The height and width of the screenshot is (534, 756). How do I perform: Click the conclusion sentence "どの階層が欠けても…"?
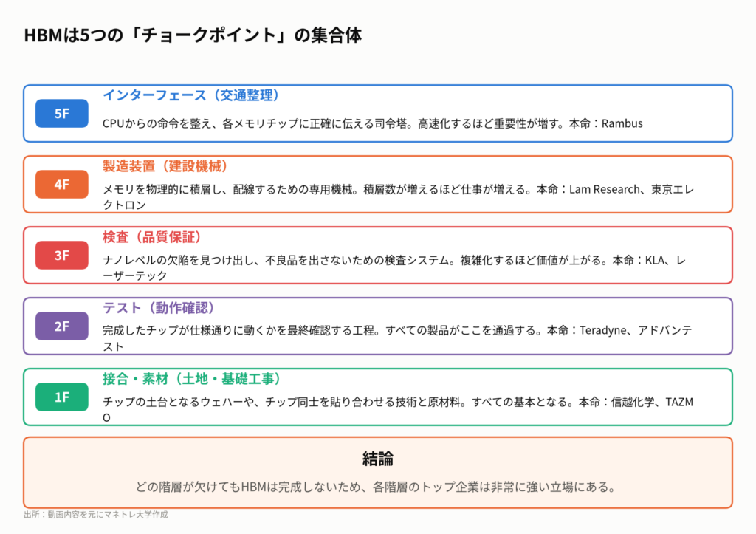coord(377,487)
